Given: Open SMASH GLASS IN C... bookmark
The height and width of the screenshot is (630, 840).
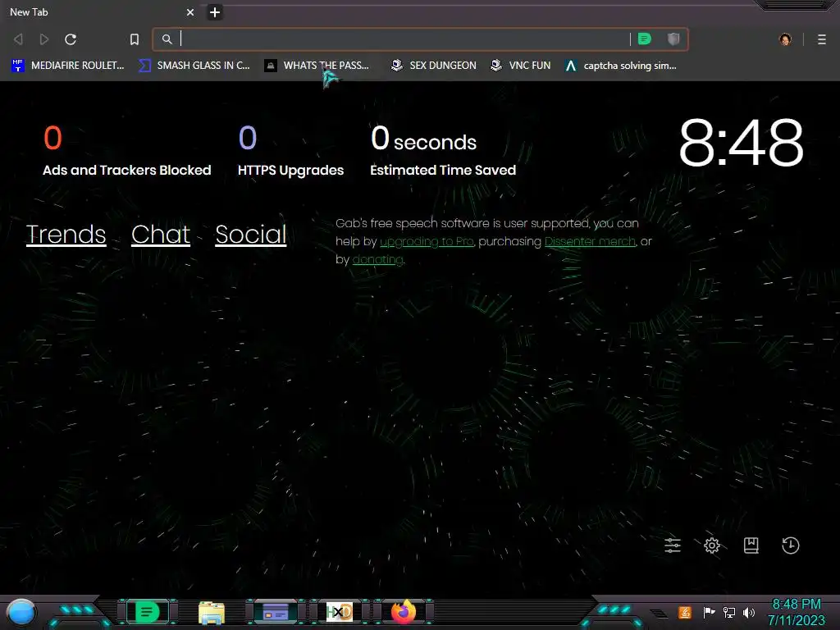Looking at the screenshot, I should point(194,66).
